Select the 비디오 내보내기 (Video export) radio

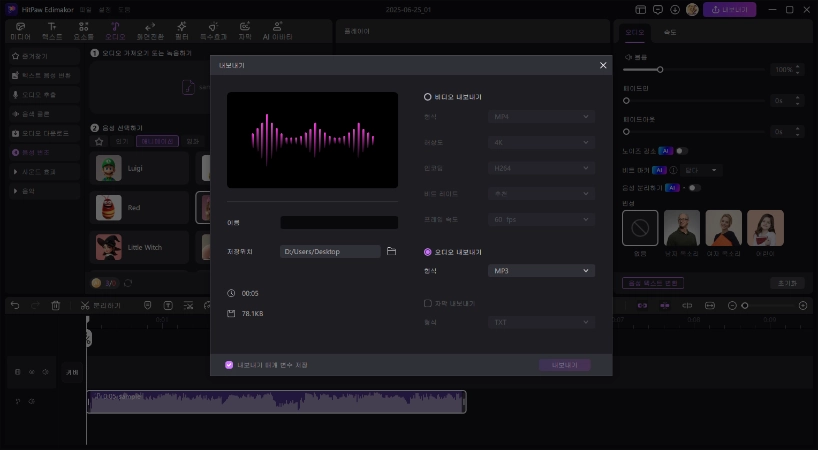coord(427,97)
